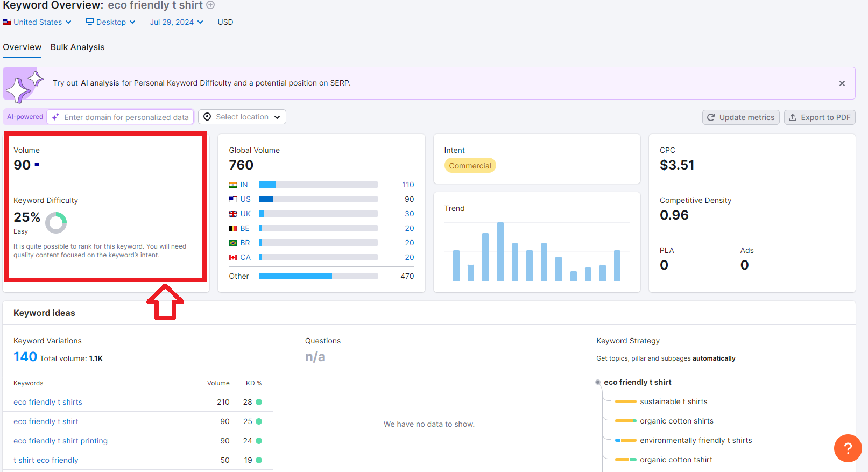
Task: Click the Desktop monitor icon
Action: click(x=90, y=22)
